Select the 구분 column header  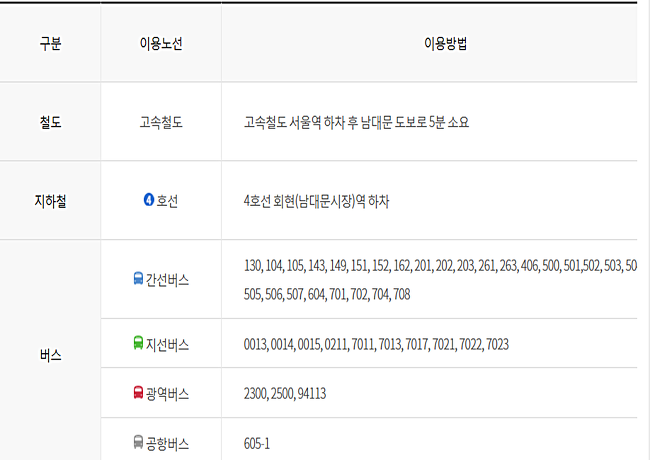pyautogui.click(x=50, y=43)
